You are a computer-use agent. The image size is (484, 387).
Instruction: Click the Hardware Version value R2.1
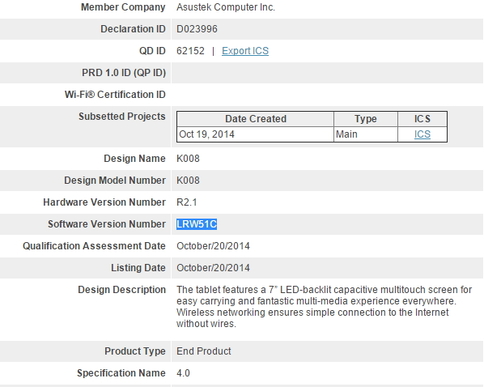187,202
